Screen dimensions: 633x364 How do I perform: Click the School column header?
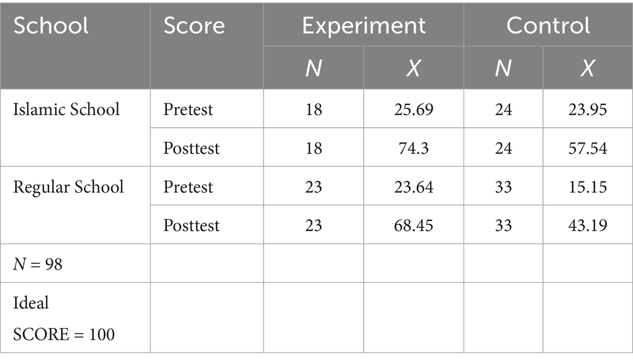point(52,26)
